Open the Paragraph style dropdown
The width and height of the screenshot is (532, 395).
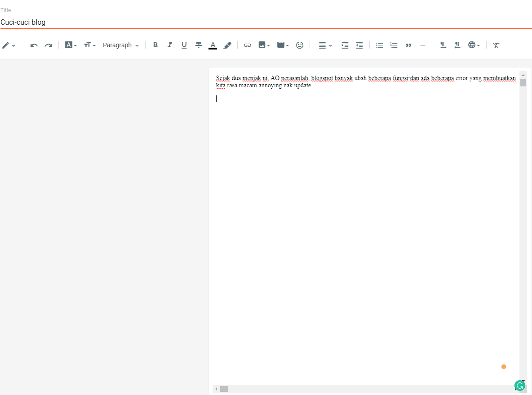[x=121, y=45]
